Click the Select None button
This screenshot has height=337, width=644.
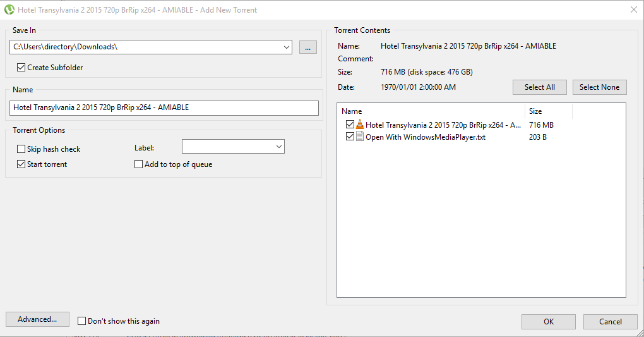[x=600, y=87]
